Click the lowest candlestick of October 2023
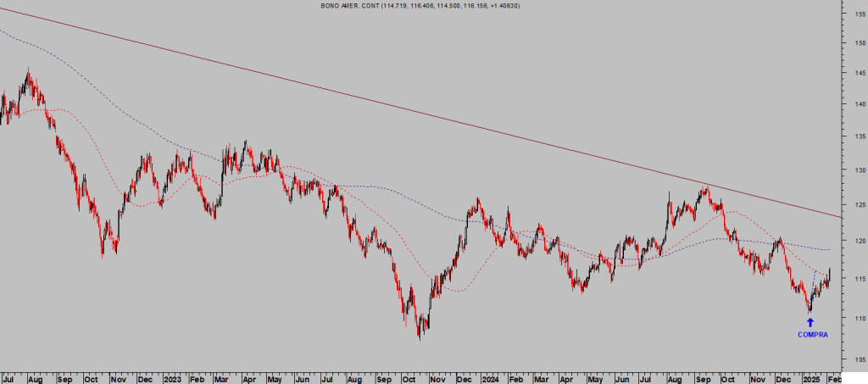 pos(420,337)
